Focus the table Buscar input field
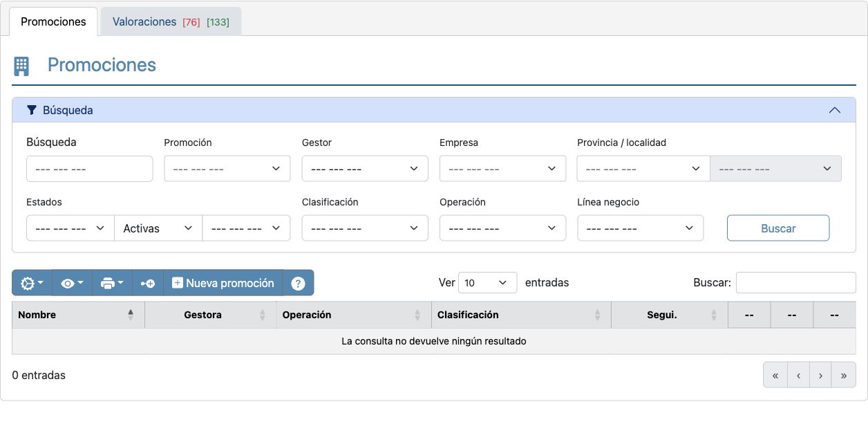This screenshot has height=422, width=868. click(x=796, y=283)
